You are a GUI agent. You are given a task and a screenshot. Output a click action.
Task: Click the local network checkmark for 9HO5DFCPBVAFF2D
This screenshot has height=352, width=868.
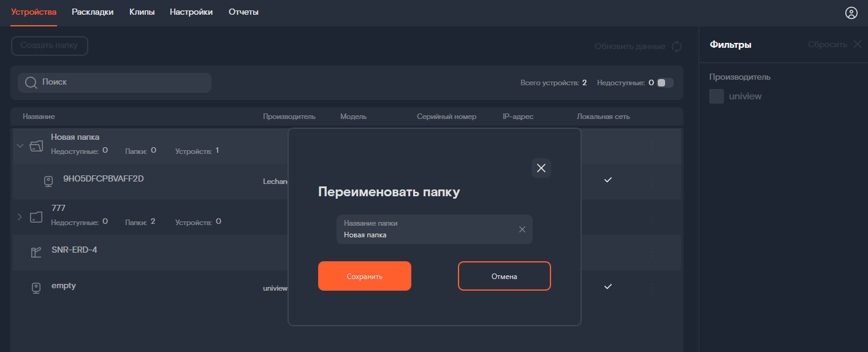click(608, 180)
